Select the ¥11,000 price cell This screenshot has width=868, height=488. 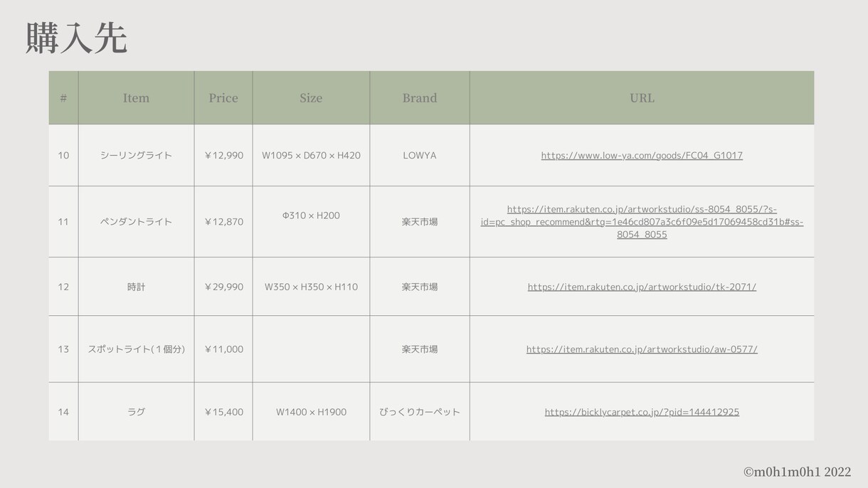point(223,349)
